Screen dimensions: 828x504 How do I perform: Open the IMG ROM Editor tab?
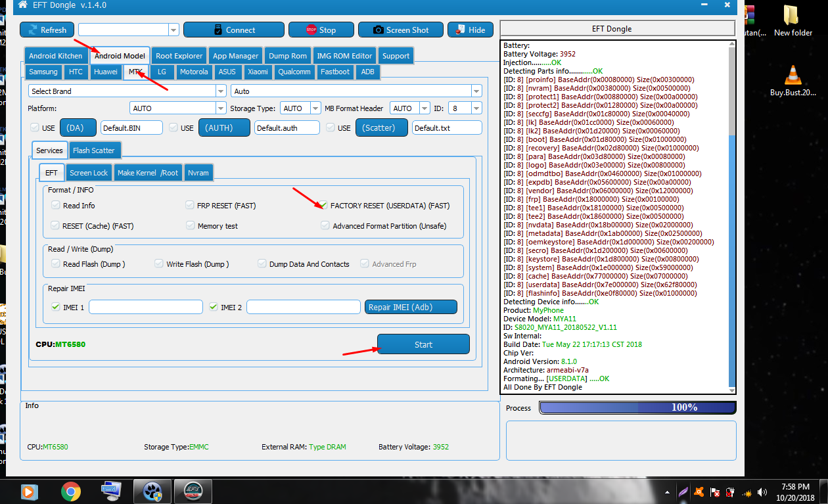coord(344,56)
